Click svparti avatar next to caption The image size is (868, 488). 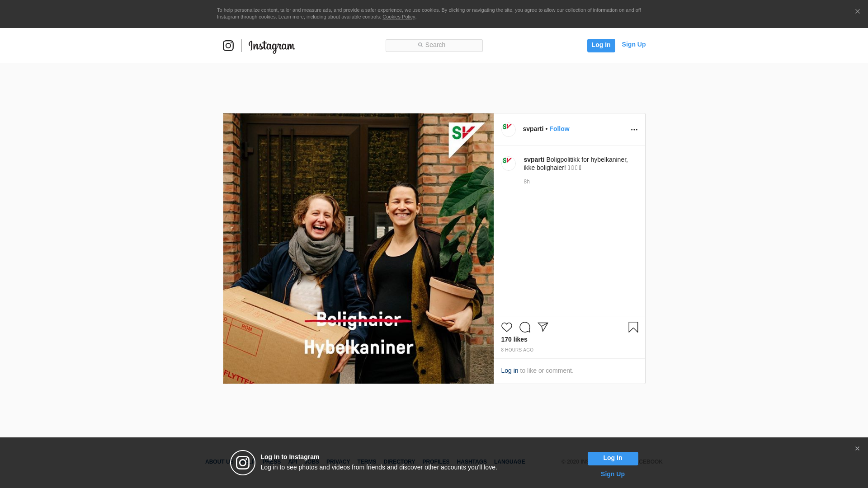(x=509, y=163)
